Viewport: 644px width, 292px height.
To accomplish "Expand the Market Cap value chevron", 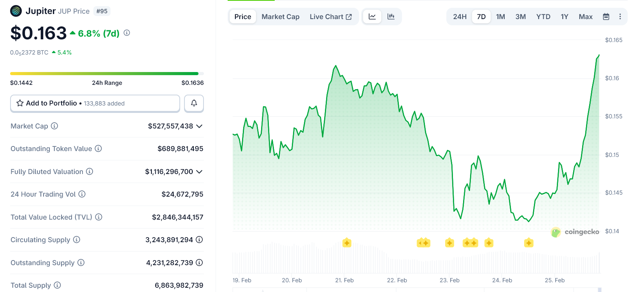I will point(199,126).
